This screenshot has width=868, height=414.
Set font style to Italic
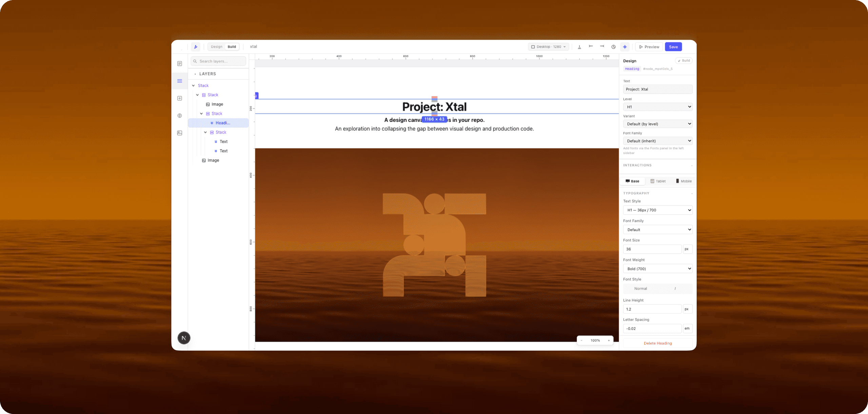click(x=675, y=289)
